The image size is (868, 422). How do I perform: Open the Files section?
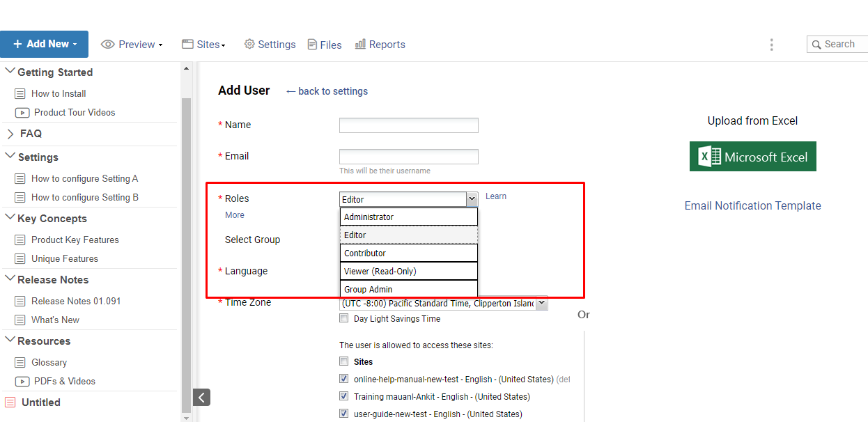[x=325, y=45]
